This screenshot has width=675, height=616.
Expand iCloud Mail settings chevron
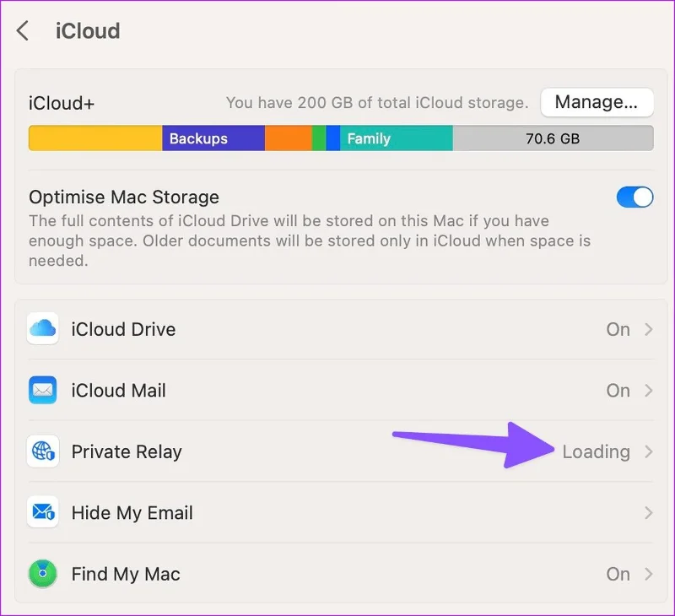(x=648, y=391)
